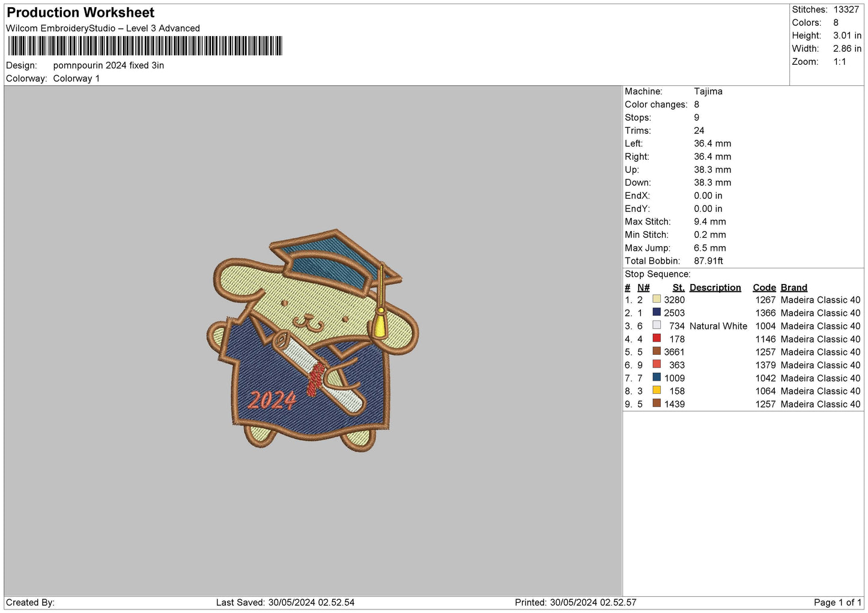
Task: Click the barcode under the worksheet title
Action: click(145, 46)
